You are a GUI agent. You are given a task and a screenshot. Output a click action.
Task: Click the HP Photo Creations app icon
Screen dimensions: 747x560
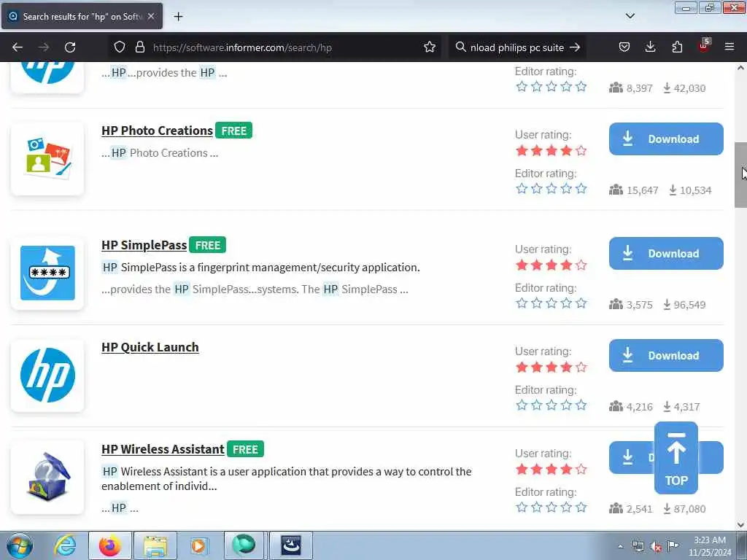[47, 158]
